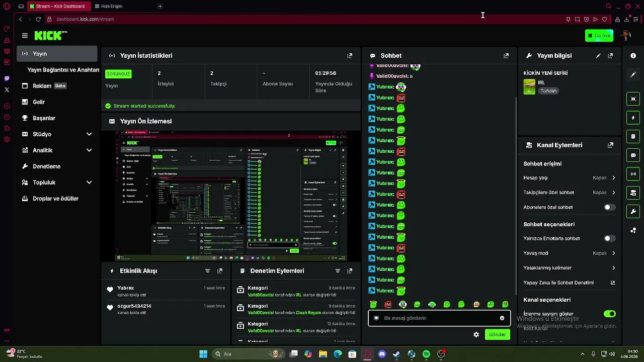Open the Denetleme menu item
This screenshot has width=644, height=362.
coord(57,166)
